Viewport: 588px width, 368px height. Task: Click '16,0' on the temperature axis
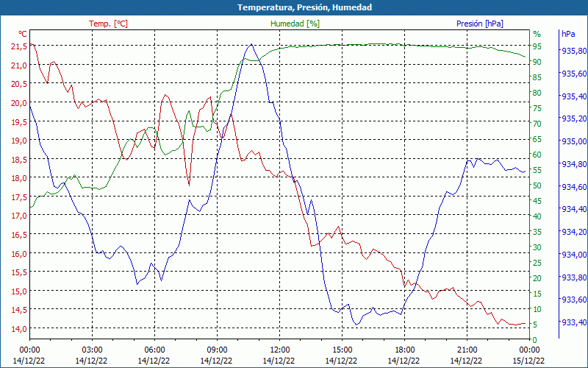pyautogui.click(x=20, y=253)
